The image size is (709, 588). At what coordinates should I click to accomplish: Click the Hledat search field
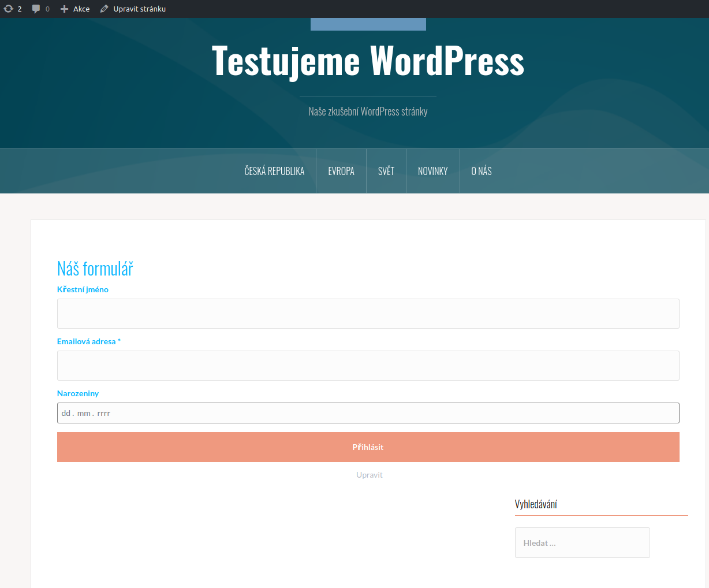[583, 543]
